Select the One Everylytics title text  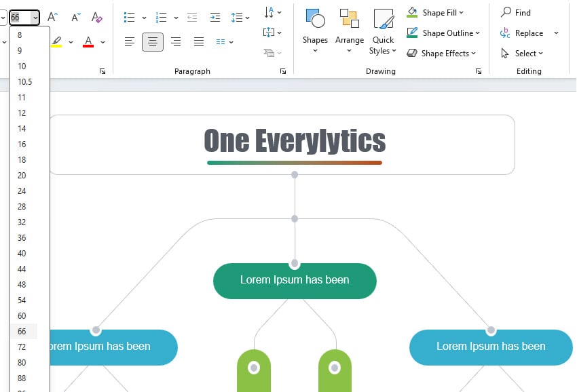(295, 140)
